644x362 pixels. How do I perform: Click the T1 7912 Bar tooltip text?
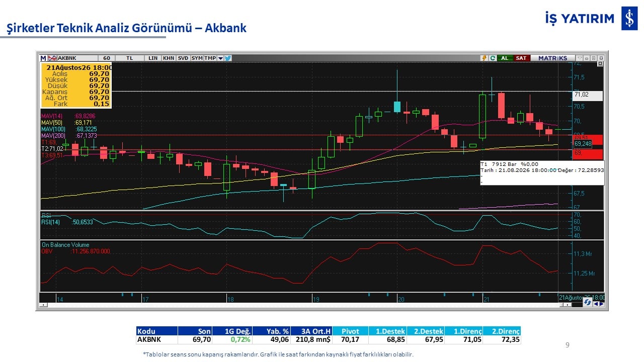pyautogui.click(x=509, y=164)
